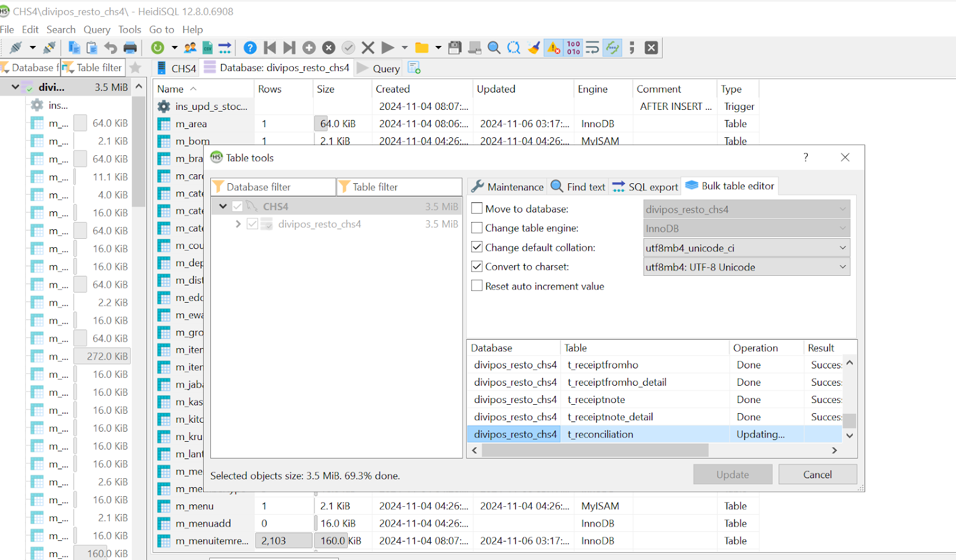956x560 pixels.
Task: Click the undo arrow icon
Action: 111,48
